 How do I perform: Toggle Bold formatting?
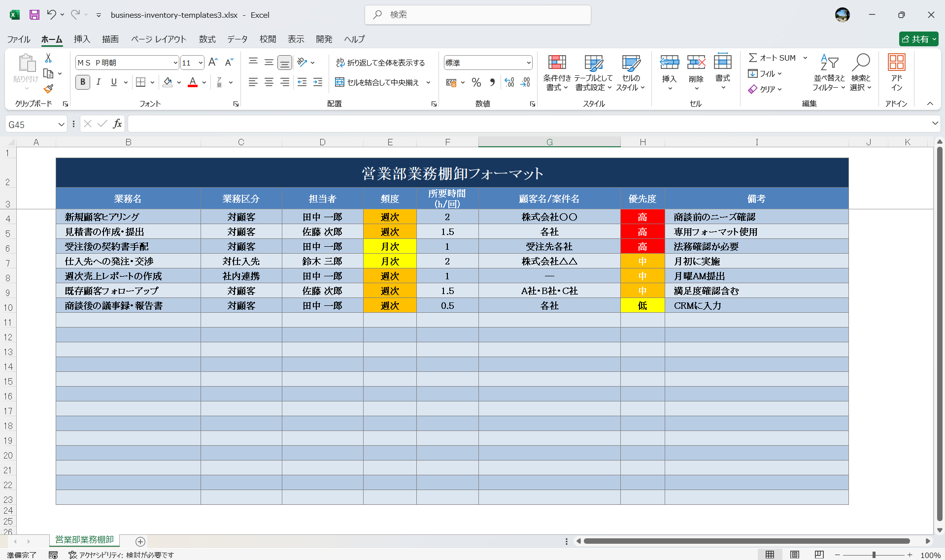click(83, 82)
